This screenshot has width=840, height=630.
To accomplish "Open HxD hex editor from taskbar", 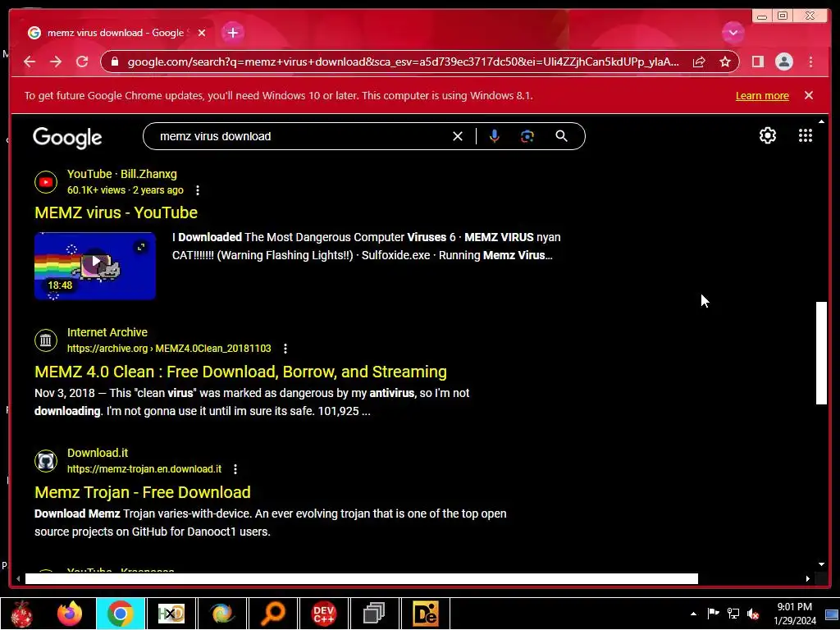I will [171, 614].
